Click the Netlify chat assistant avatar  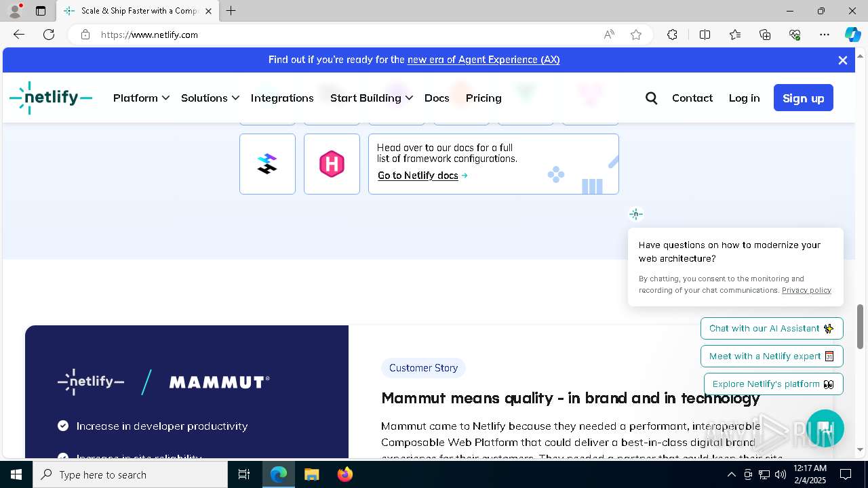[x=635, y=214]
